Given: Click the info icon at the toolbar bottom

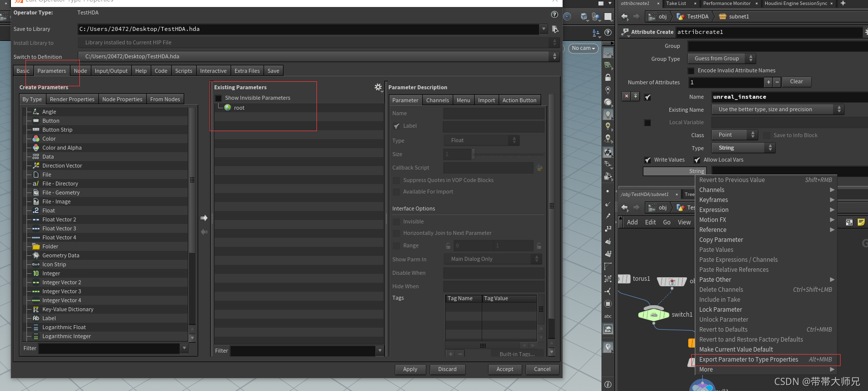Looking at the screenshot, I should click(x=608, y=385).
